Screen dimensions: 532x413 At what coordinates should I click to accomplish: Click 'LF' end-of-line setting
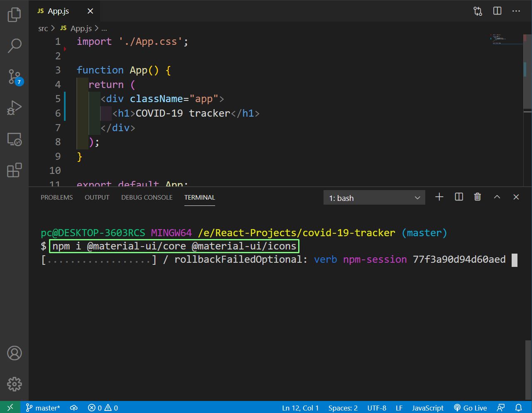coord(399,408)
